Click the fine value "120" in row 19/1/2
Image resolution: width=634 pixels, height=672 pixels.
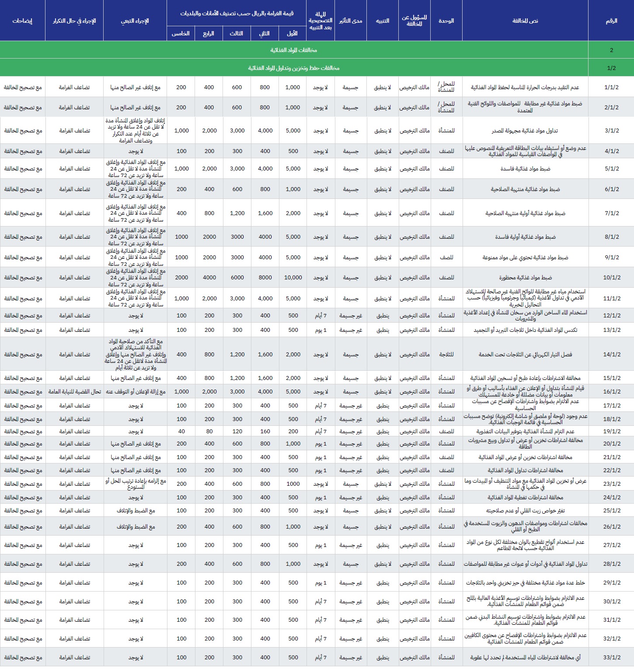237,431
